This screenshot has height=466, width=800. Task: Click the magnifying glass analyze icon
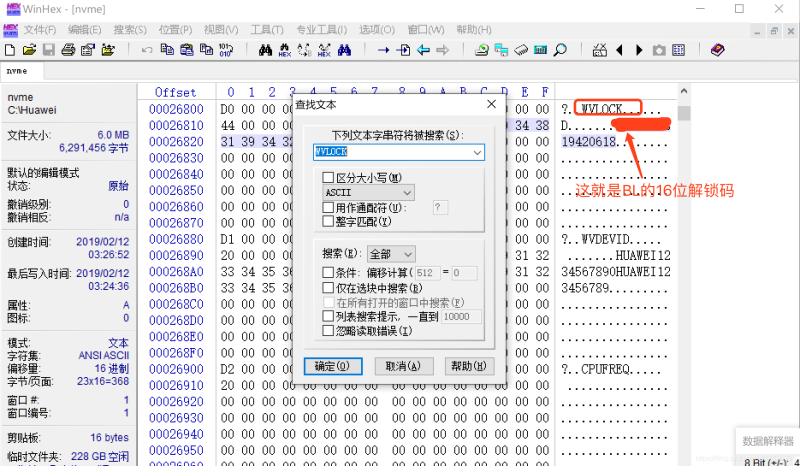pyautogui.click(x=560, y=50)
